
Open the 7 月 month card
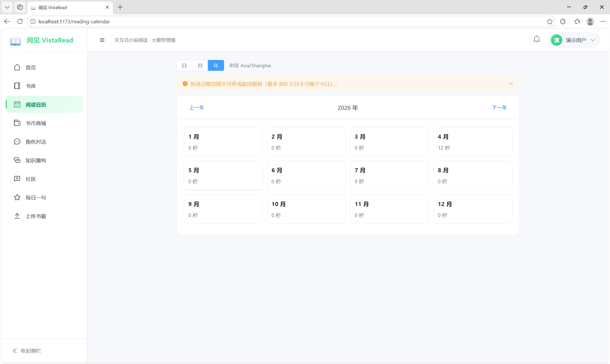click(x=390, y=175)
